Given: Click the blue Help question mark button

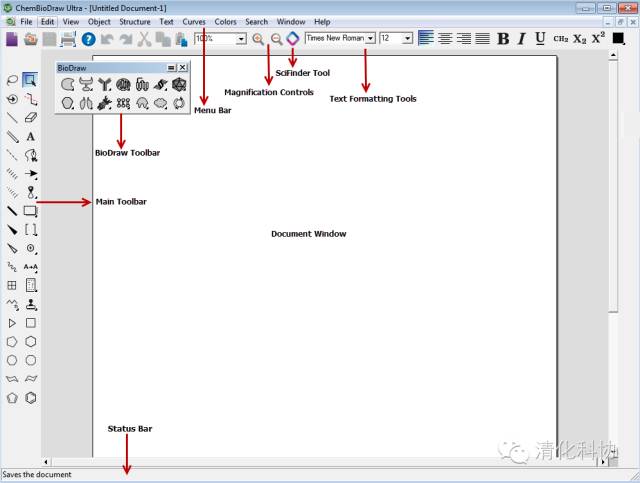Looking at the screenshot, I should (88, 39).
